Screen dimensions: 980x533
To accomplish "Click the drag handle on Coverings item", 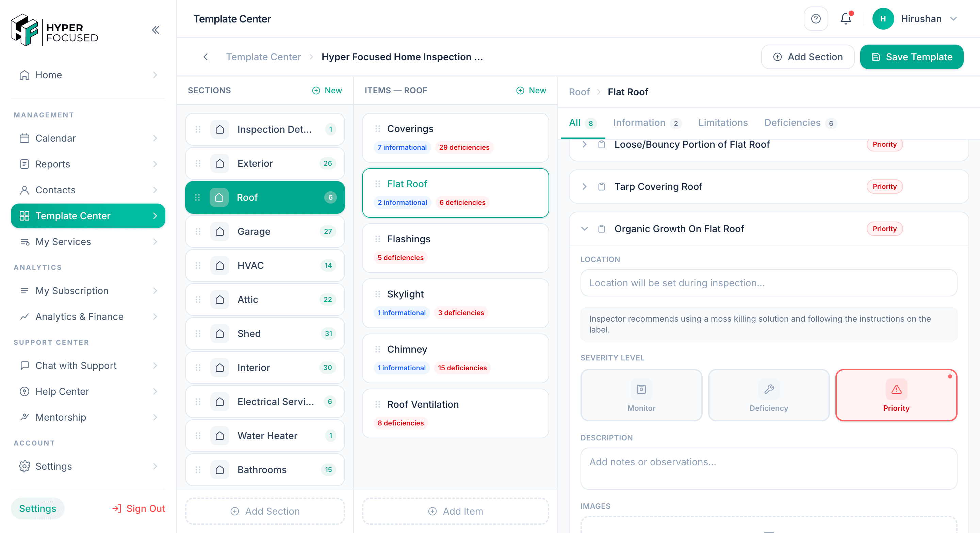I will pos(377,129).
